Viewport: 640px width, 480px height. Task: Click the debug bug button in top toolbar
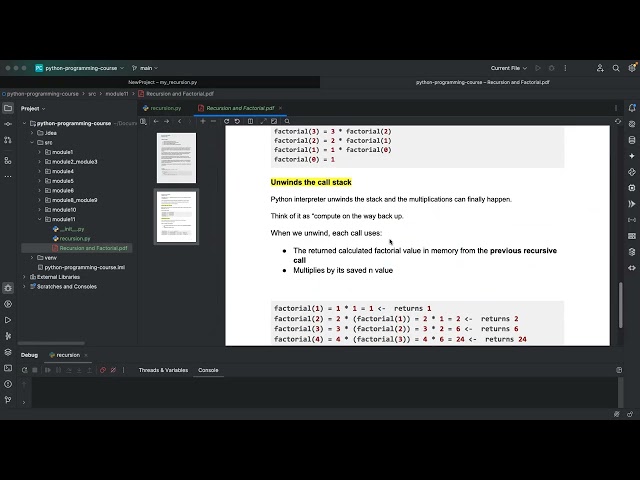551,68
